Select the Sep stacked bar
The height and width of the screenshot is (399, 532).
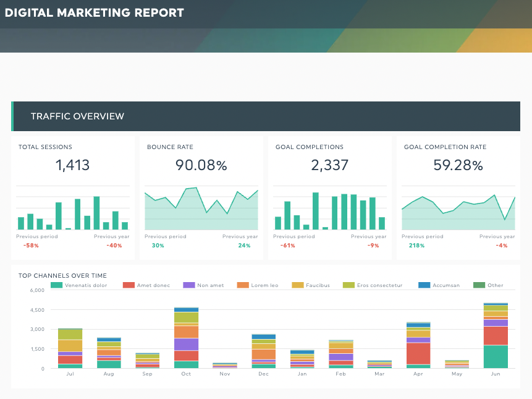click(x=148, y=361)
